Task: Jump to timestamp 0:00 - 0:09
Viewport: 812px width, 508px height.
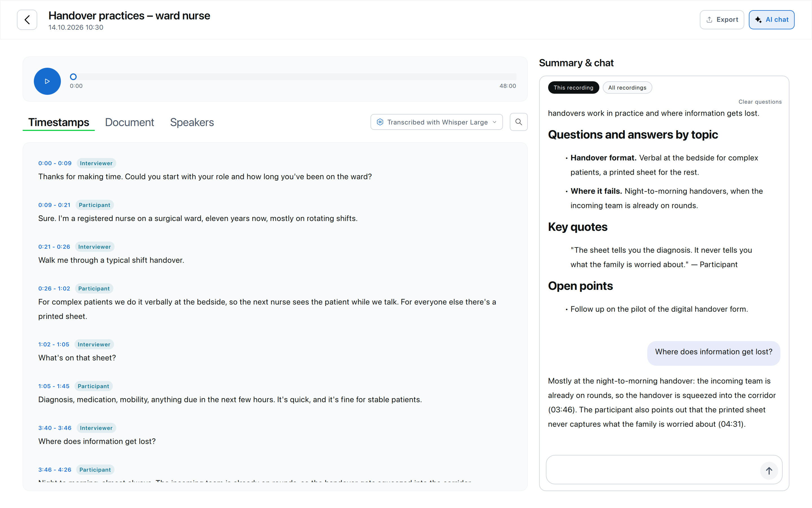Action: coord(55,163)
